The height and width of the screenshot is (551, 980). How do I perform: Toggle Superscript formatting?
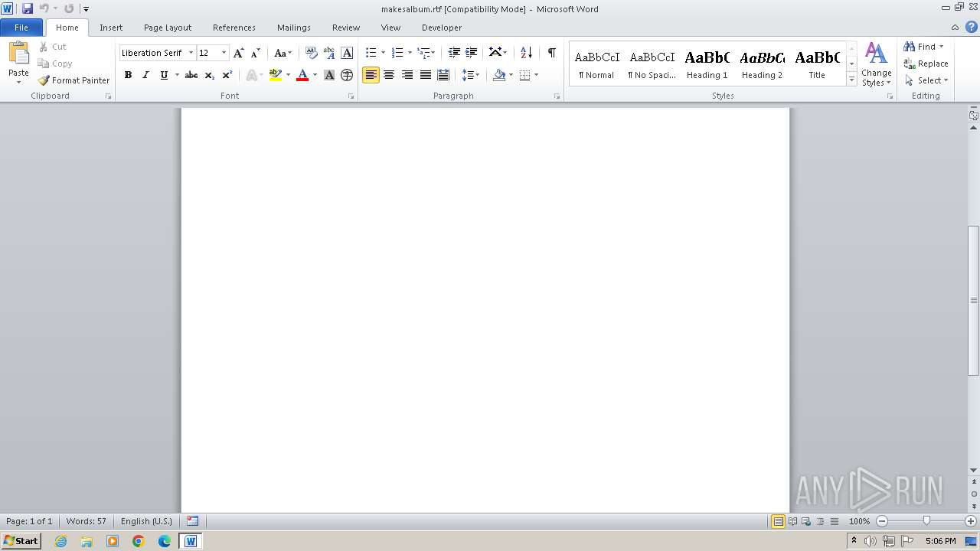pos(227,75)
